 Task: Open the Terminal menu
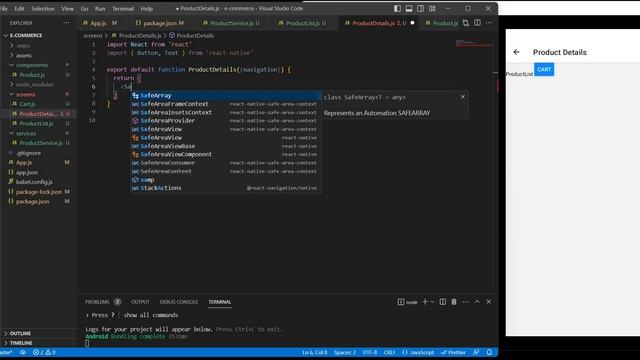[x=123, y=8]
